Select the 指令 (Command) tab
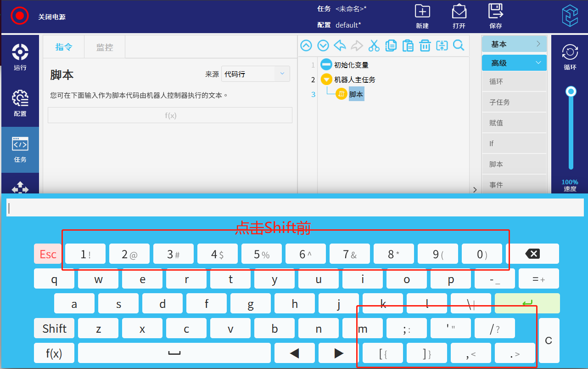This screenshot has height=369, width=588. tap(64, 47)
